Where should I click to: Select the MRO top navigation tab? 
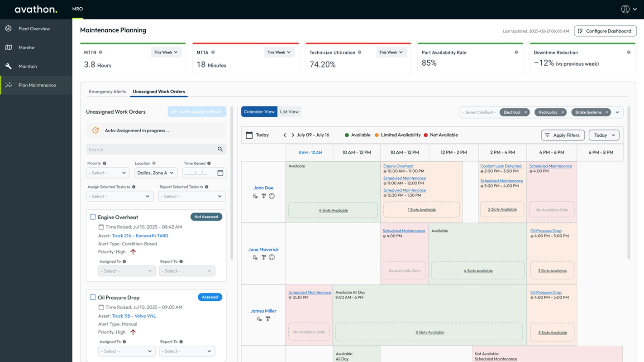77,9
